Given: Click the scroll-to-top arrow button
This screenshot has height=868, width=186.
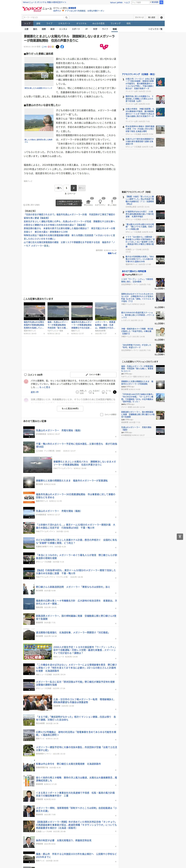Looking at the screenshot, I should click(x=180, y=537).
